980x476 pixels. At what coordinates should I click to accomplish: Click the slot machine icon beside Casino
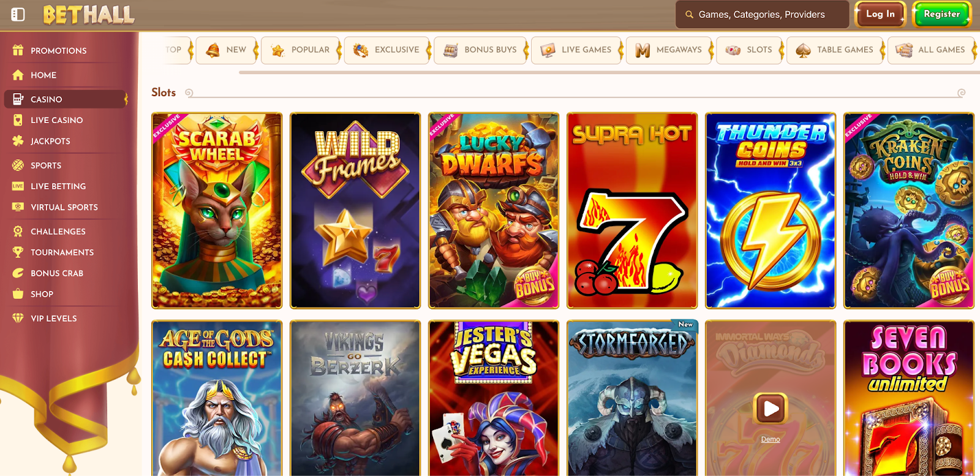tap(18, 99)
